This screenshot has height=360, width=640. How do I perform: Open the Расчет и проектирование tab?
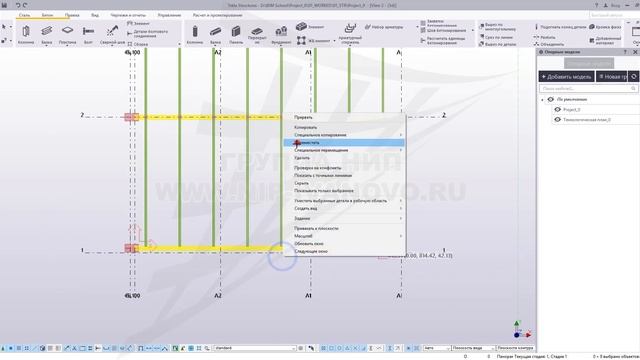(x=217, y=15)
